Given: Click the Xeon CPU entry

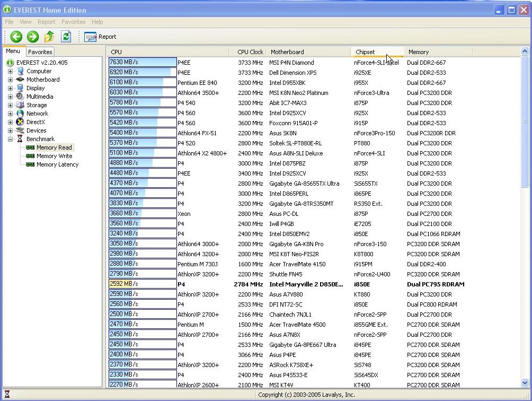Looking at the screenshot, I should [184, 214].
